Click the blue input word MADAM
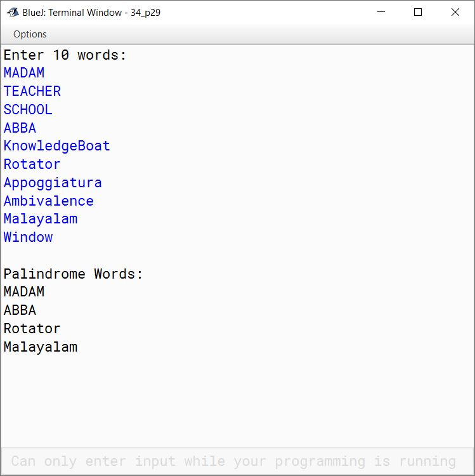 (x=24, y=73)
